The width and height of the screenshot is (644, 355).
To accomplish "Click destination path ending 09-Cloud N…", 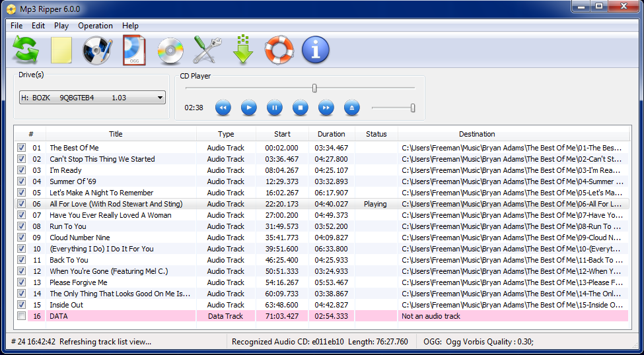I will (x=512, y=238).
